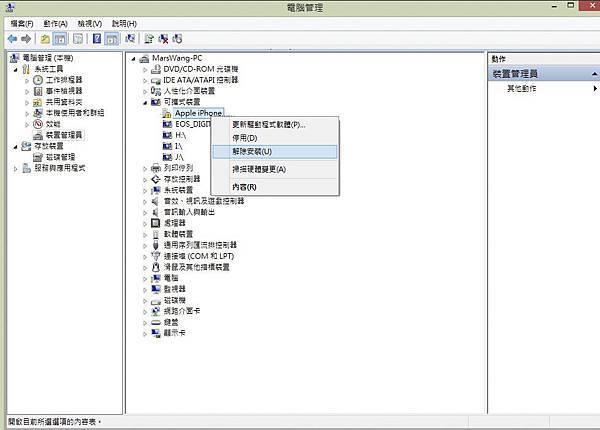
Task: Select 顯示卡 display adapter category
Action: tap(174, 333)
